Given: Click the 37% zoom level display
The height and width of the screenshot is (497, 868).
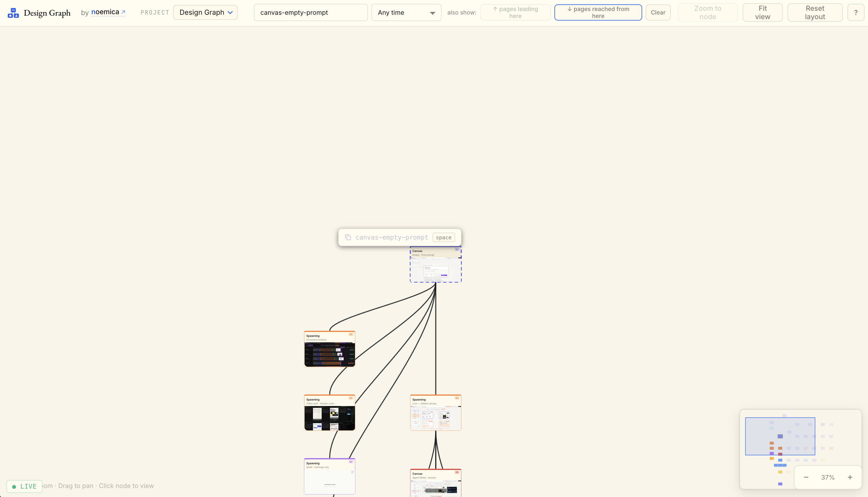Looking at the screenshot, I should click(x=828, y=477).
